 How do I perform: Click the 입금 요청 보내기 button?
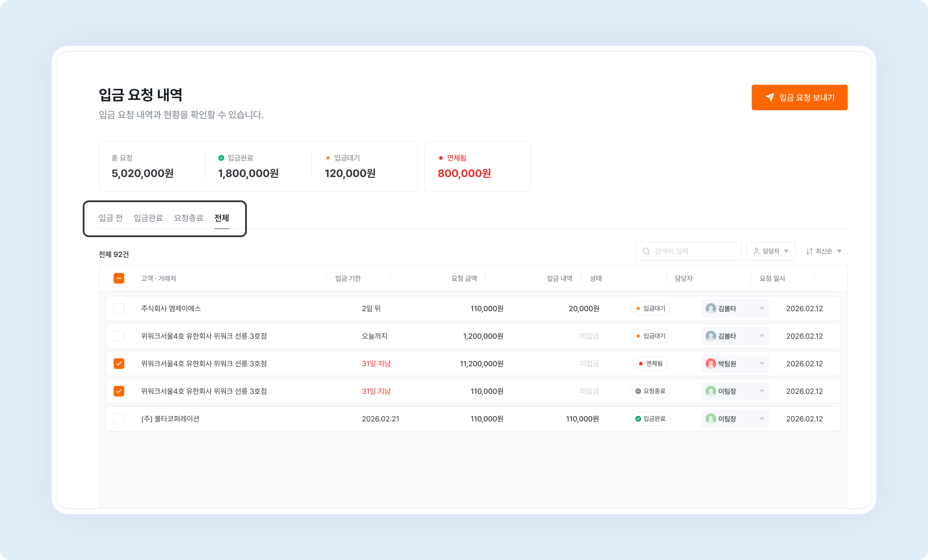tap(799, 98)
